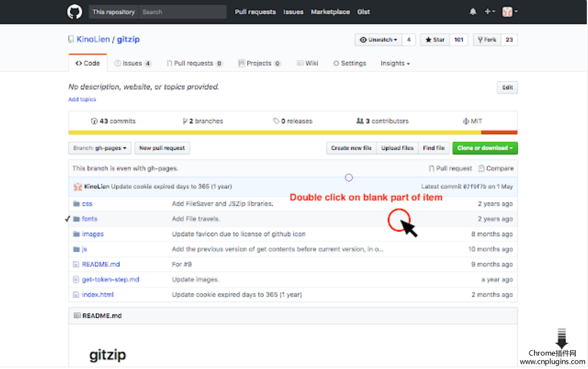Image resolution: width=588 pixels, height=369 pixels.
Task: Open the 43 commits link
Action: [x=114, y=121]
